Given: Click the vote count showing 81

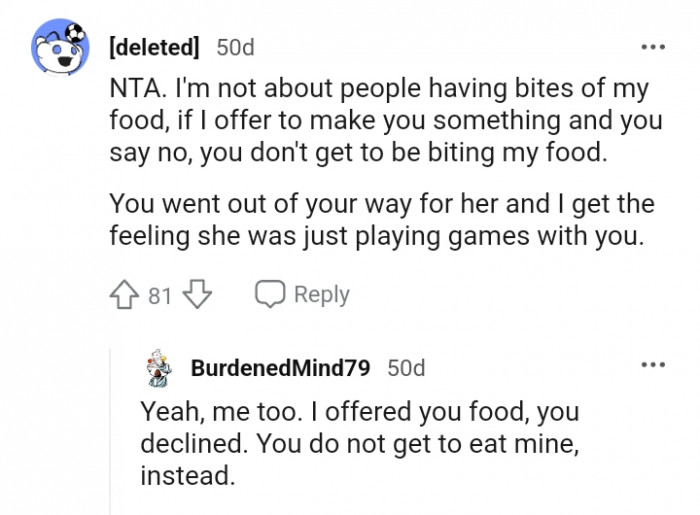Looking at the screenshot, I should (x=160, y=295).
